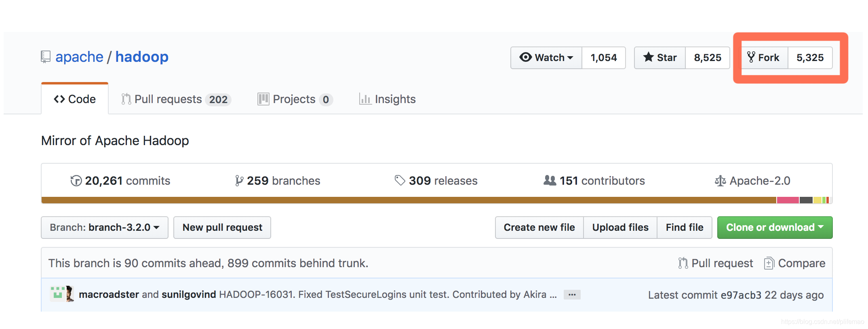Star the hadoop repository

click(x=660, y=58)
